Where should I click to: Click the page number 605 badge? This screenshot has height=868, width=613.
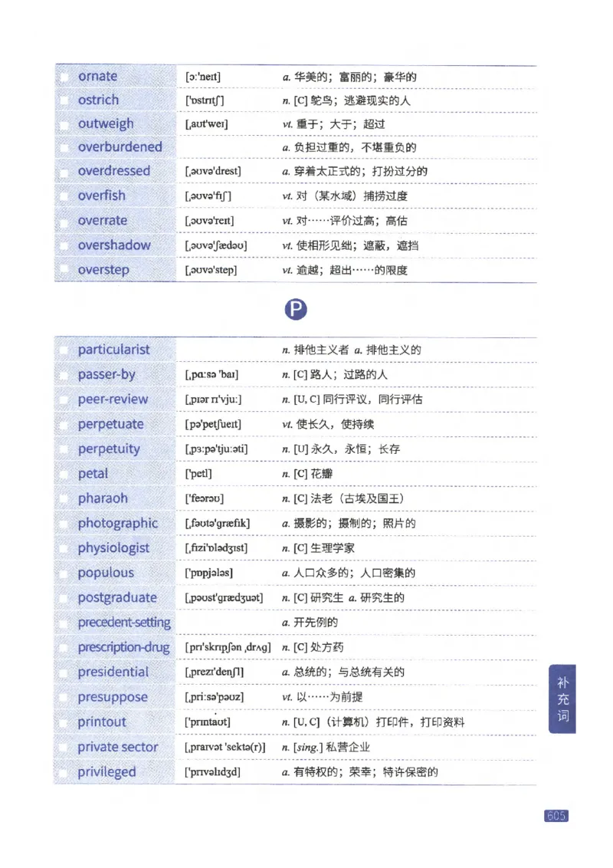coord(556,815)
